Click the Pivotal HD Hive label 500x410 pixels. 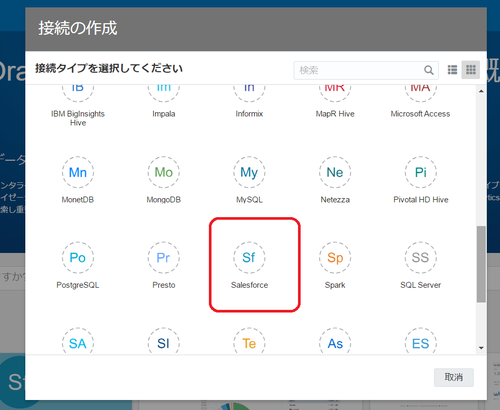pos(421,200)
